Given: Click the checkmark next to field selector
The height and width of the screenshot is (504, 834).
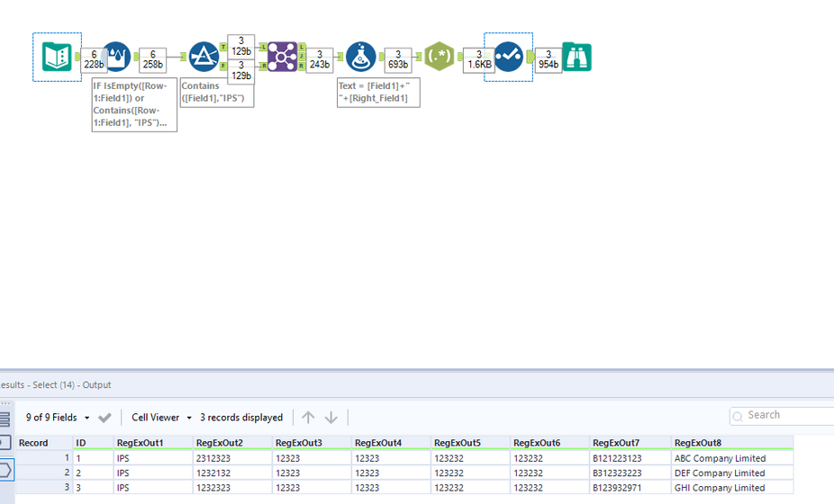Looking at the screenshot, I should point(104,418).
